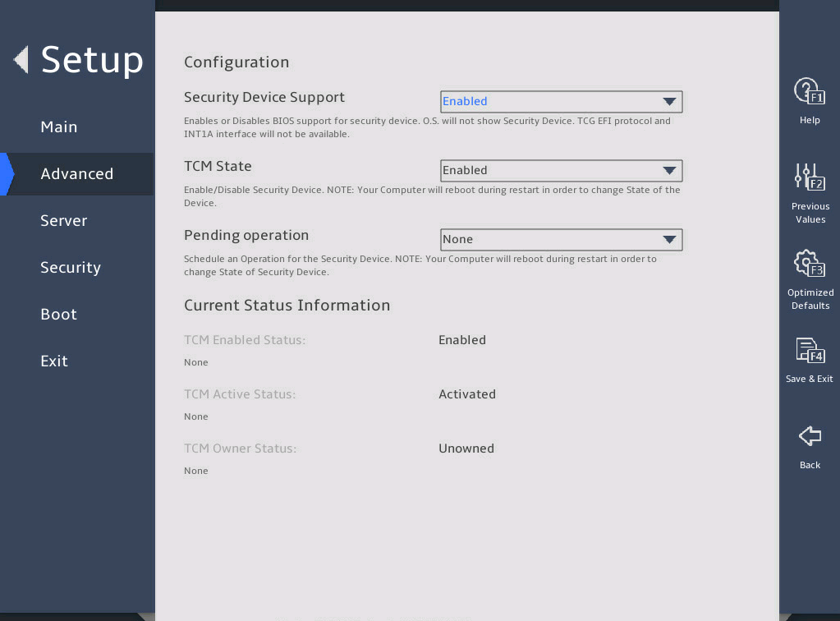Screen dimensions: 840x621
Task: Click the Help label under F1
Action: tap(810, 120)
